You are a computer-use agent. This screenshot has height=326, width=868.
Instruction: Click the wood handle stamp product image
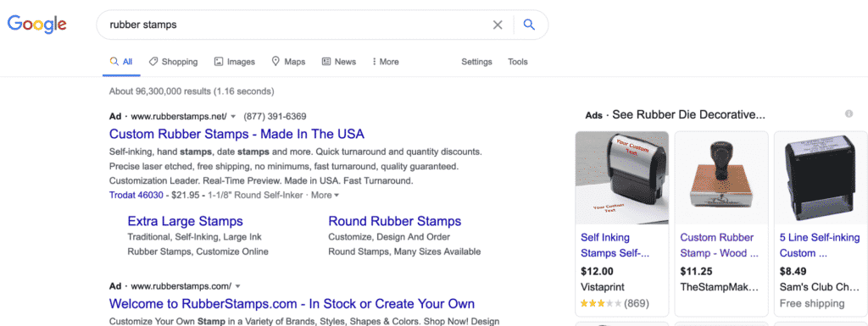pos(721,177)
